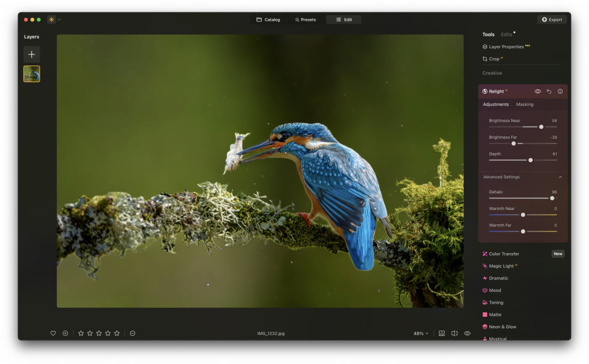Open the dropdown arrow beside the logo
This screenshot has width=589, height=364.
coord(59,20)
